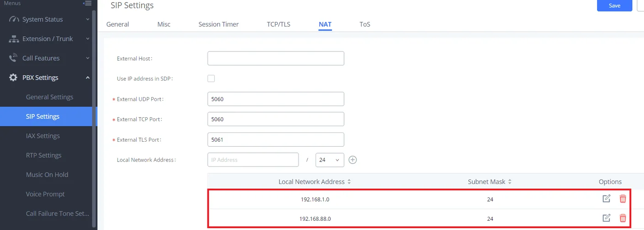The width and height of the screenshot is (644, 230).
Task: Collapse the sidebar menu icon
Action: 87,3
